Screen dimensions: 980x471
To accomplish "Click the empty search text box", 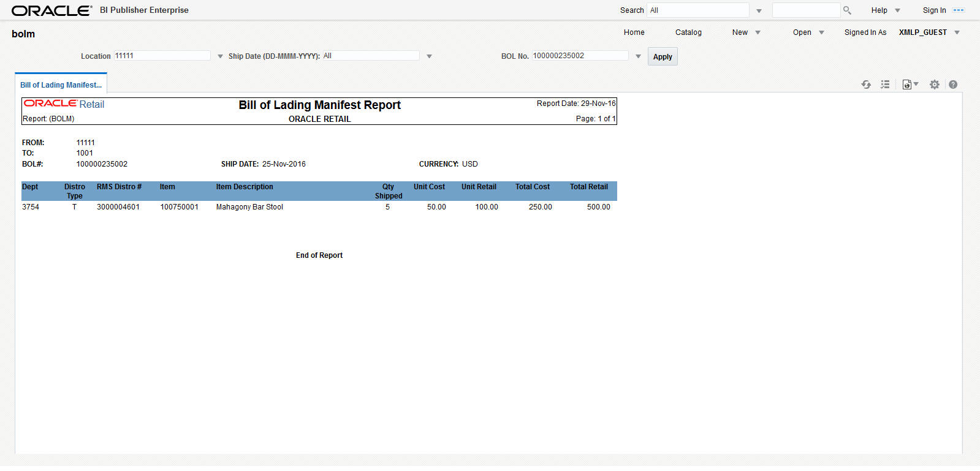I will point(806,10).
